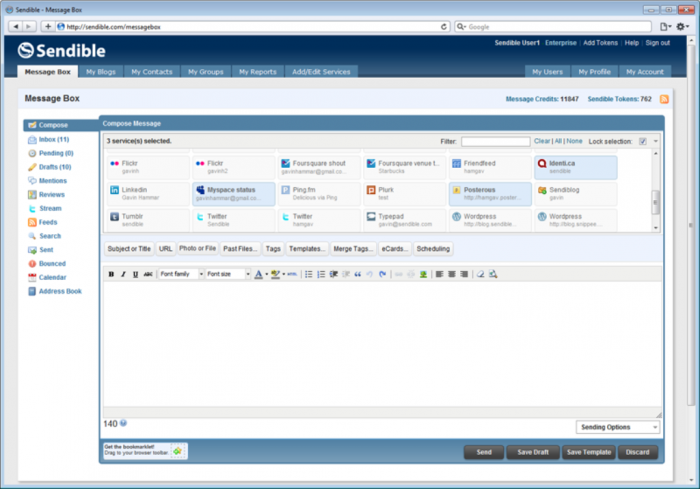
Task: Toggle underline formatting in editor
Action: click(135, 274)
